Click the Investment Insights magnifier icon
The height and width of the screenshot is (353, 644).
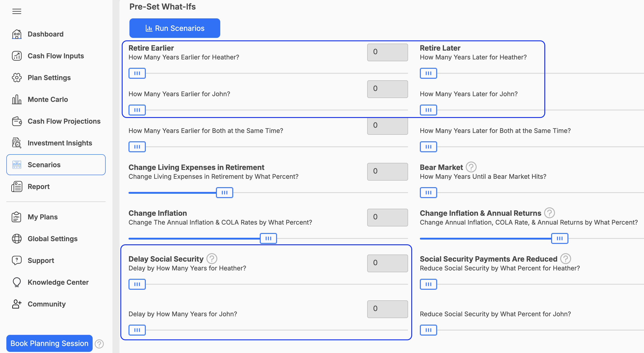coord(17,143)
